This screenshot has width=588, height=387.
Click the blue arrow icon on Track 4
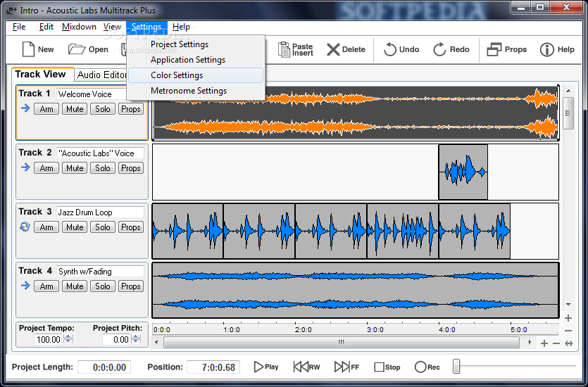point(25,286)
